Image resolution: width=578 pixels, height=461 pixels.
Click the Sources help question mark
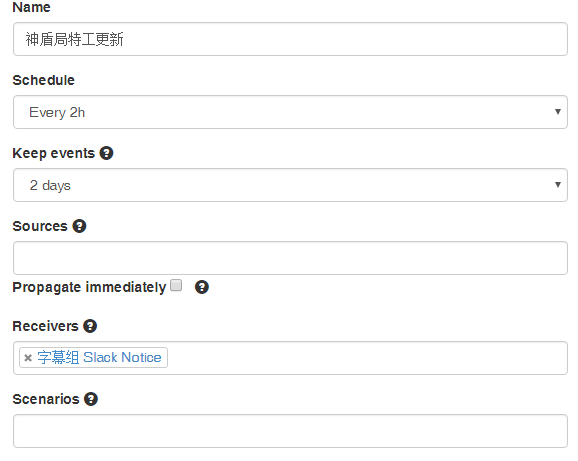coord(79,226)
